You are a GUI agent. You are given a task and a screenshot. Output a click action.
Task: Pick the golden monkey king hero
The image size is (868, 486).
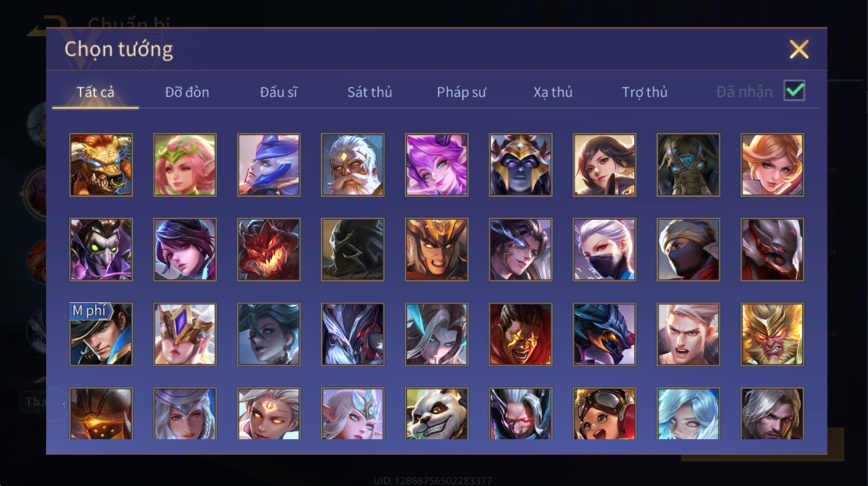[772, 334]
